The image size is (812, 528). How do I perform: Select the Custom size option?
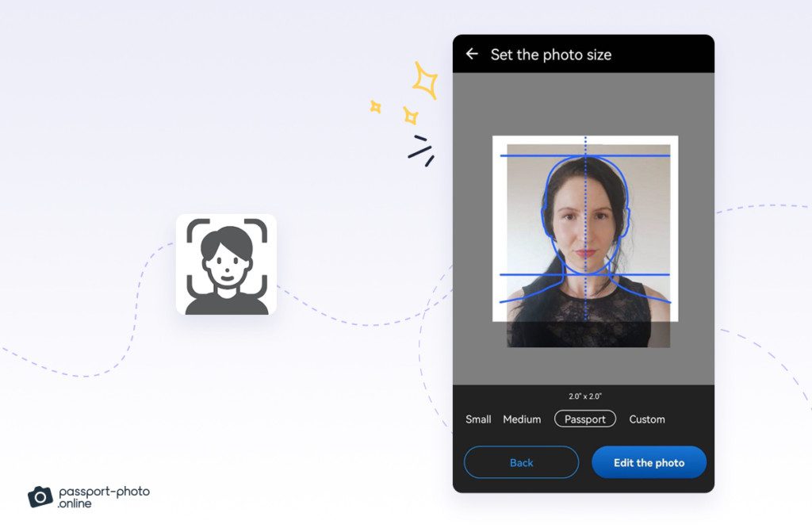(647, 419)
